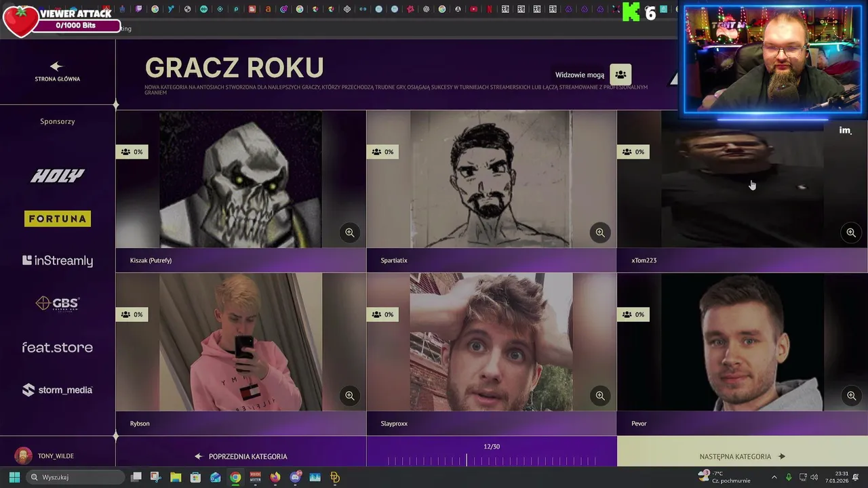Open Microsoft Store taskbar icon
This screenshot has width=868, height=488.
(195, 477)
